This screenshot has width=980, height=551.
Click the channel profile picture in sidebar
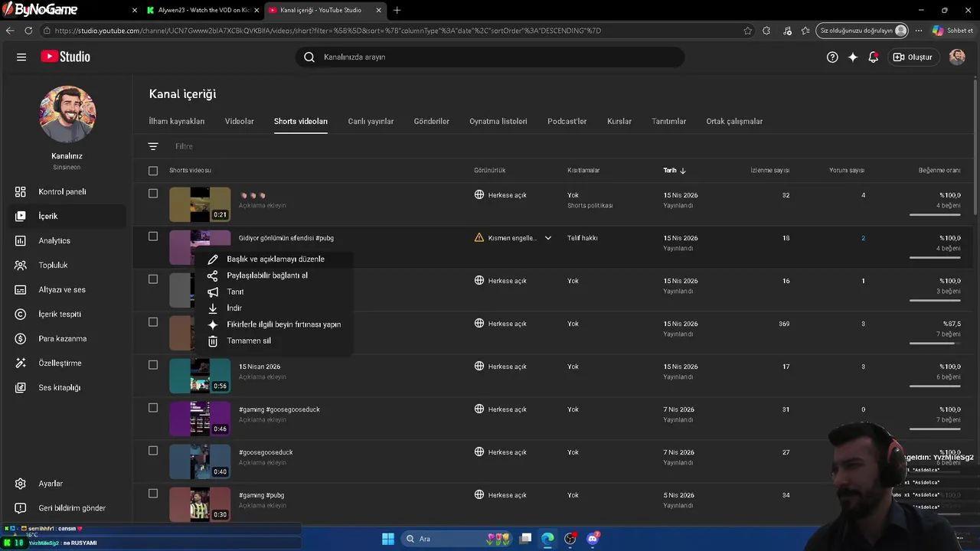[67, 114]
